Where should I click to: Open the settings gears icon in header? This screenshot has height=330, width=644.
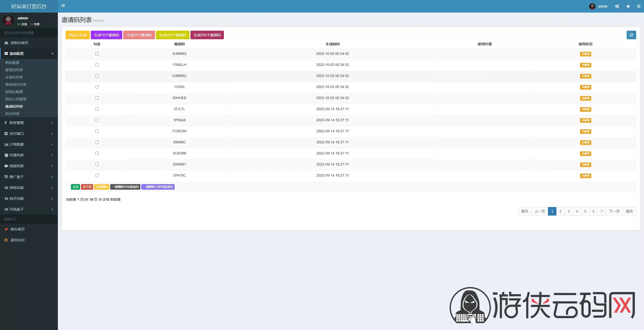tap(617, 6)
